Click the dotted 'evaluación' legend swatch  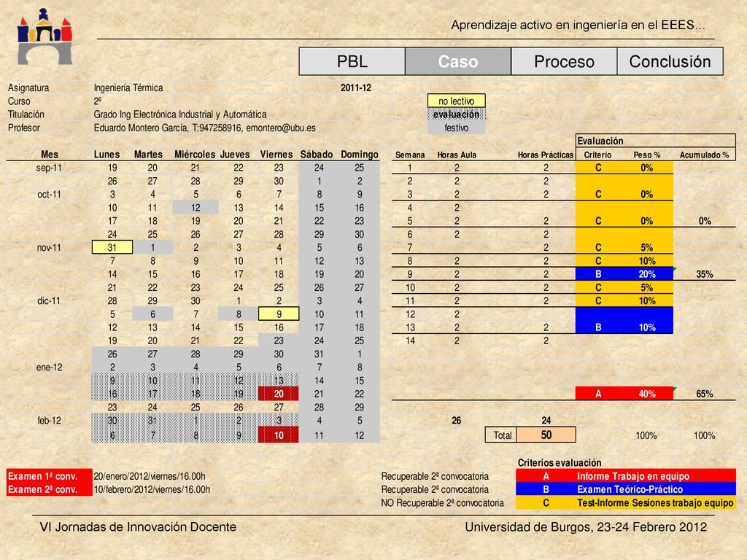[457, 114]
